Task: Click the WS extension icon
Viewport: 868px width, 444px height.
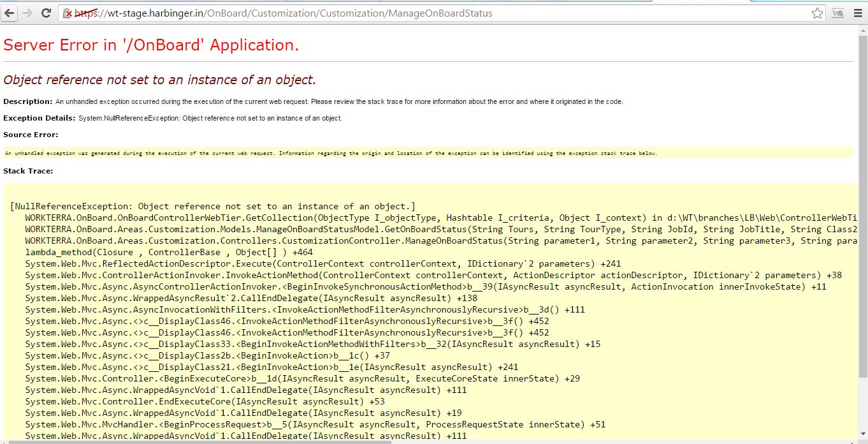Action: click(837, 13)
